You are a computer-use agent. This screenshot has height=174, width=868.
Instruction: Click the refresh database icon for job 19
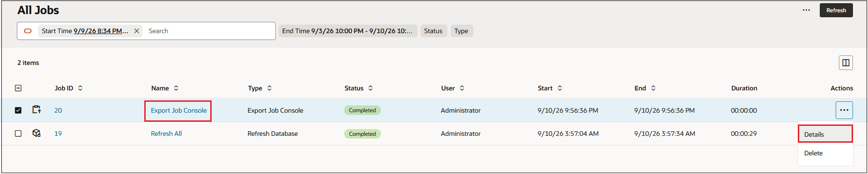tap(36, 133)
